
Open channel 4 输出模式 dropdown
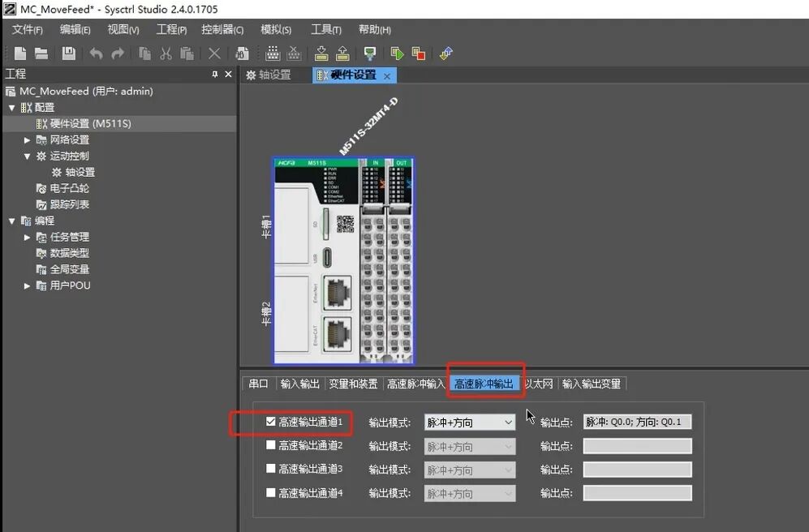(x=470, y=494)
